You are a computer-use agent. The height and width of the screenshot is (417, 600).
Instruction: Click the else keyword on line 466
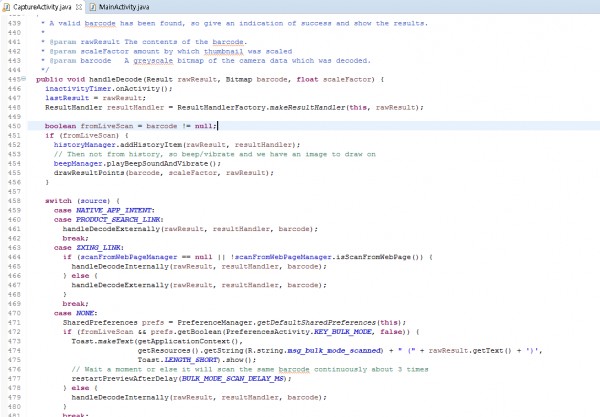(x=80, y=276)
